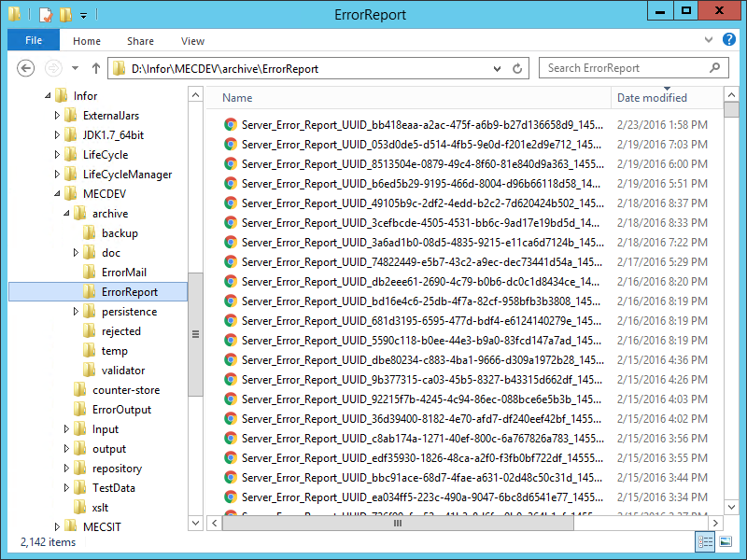Click Chrome icon of Server_Error_Report_UUID_bb418eaa file
Screen dimensions: 747x560
(x=230, y=124)
